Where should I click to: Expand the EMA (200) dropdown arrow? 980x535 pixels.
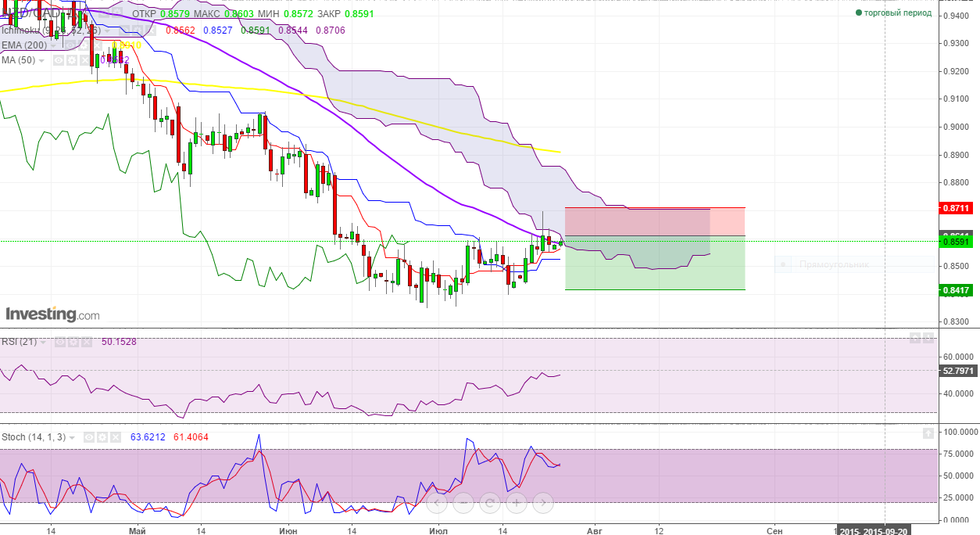point(53,46)
